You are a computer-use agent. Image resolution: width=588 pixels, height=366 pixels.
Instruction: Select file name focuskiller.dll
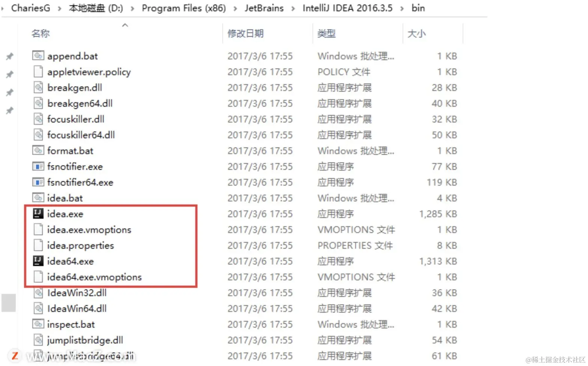coord(76,119)
